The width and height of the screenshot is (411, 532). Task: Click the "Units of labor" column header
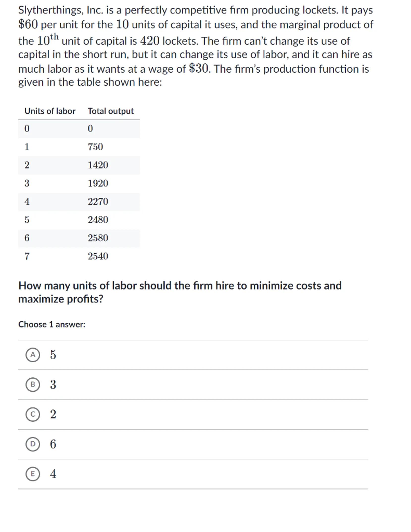point(50,111)
